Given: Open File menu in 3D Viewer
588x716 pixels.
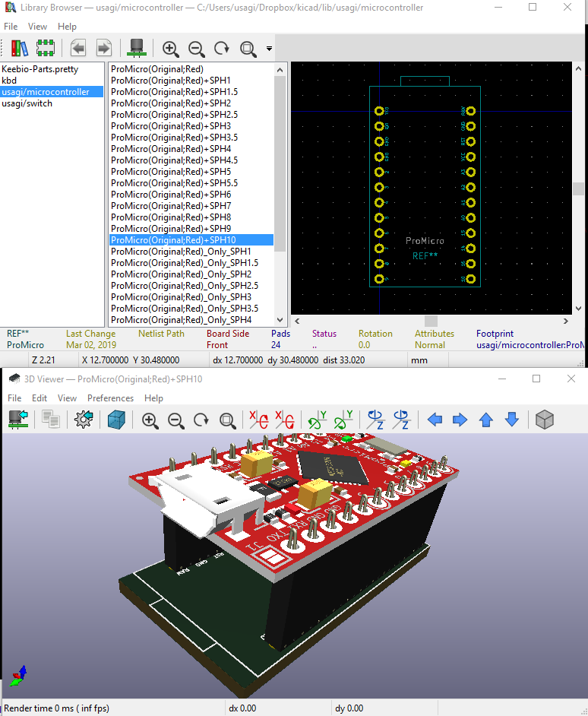Looking at the screenshot, I should pos(14,398).
